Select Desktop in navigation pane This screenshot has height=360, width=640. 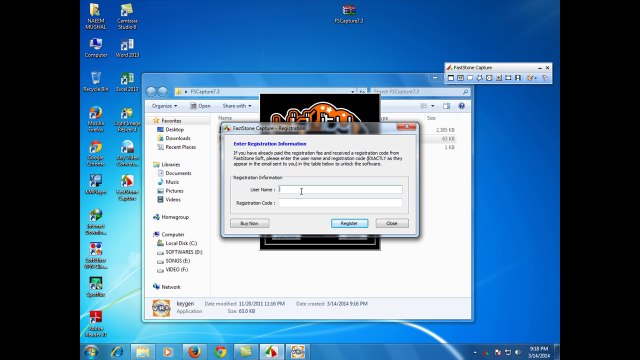(x=174, y=129)
